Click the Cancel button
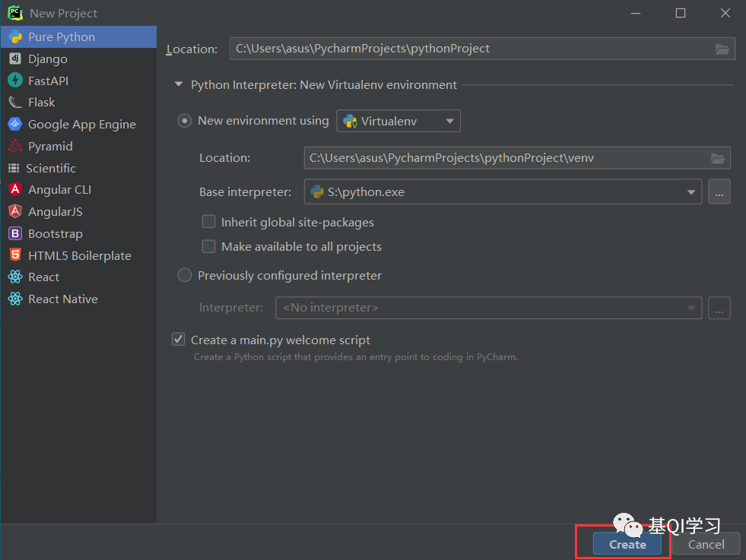This screenshot has height=560, width=746. (x=706, y=544)
